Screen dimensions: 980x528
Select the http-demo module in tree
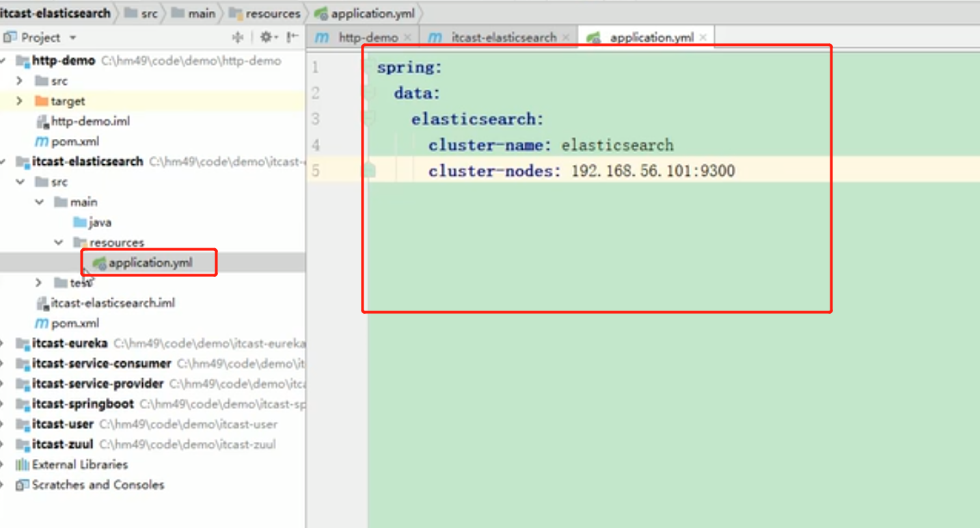coord(64,61)
